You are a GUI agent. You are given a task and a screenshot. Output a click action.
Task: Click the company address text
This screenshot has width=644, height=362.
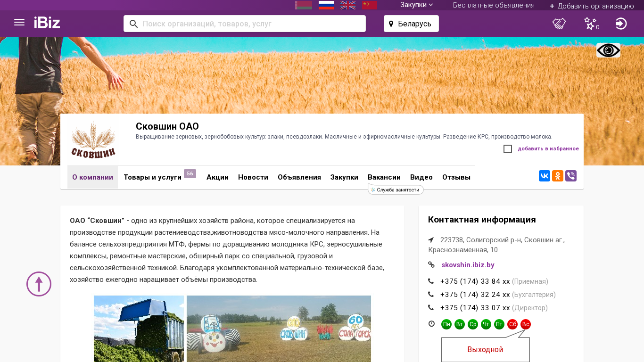pos(496,245)
